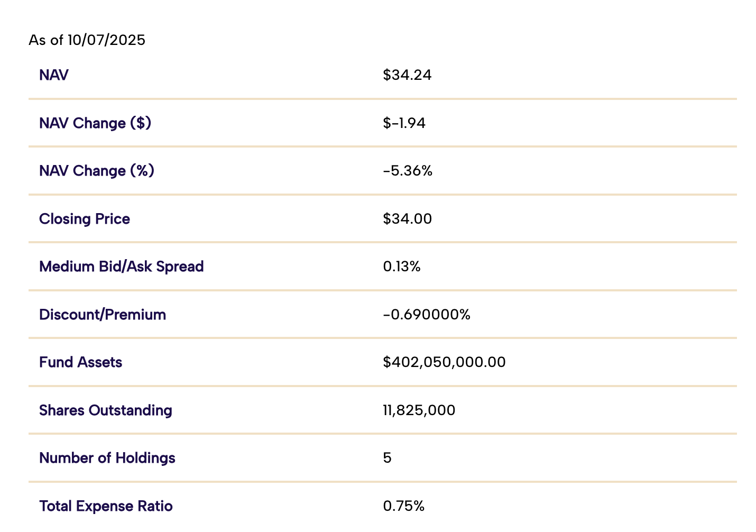Select the Shares Outstanding label

point(106,410)
